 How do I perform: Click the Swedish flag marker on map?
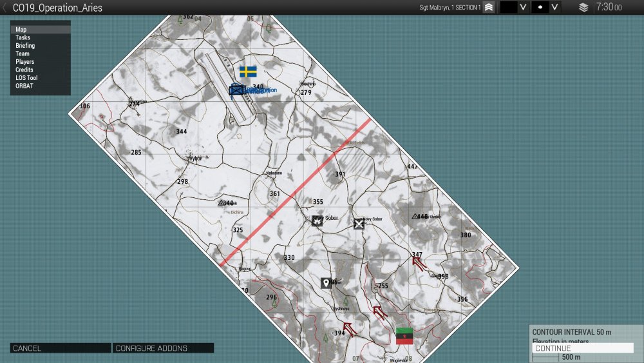tap(248, 72)
